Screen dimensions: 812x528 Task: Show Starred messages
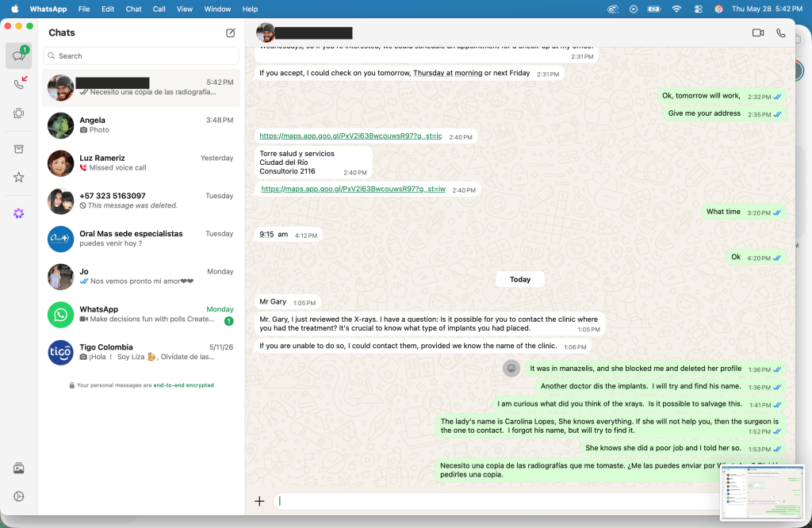pyautogui.click(x=19, y=178)
